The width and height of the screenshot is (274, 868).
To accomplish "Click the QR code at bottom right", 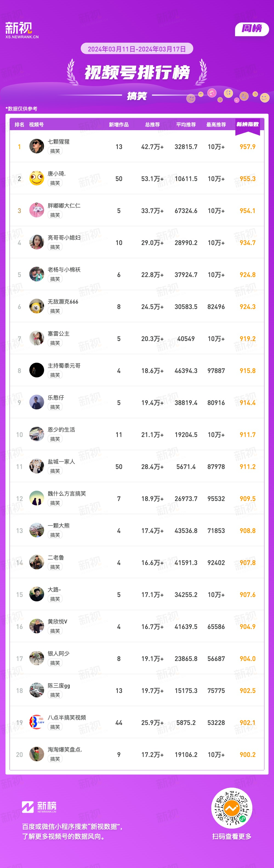I will pyautogui.click(x=232, y=808).
